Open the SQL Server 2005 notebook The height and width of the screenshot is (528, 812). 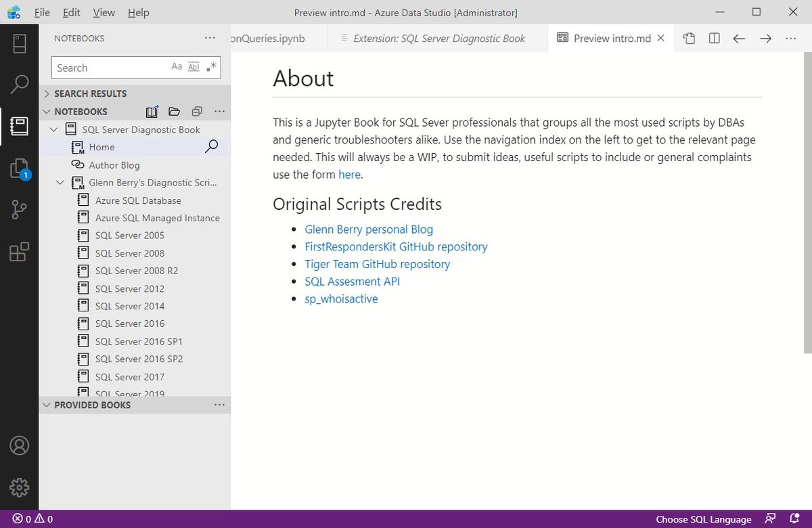click(x=130, y=236)
